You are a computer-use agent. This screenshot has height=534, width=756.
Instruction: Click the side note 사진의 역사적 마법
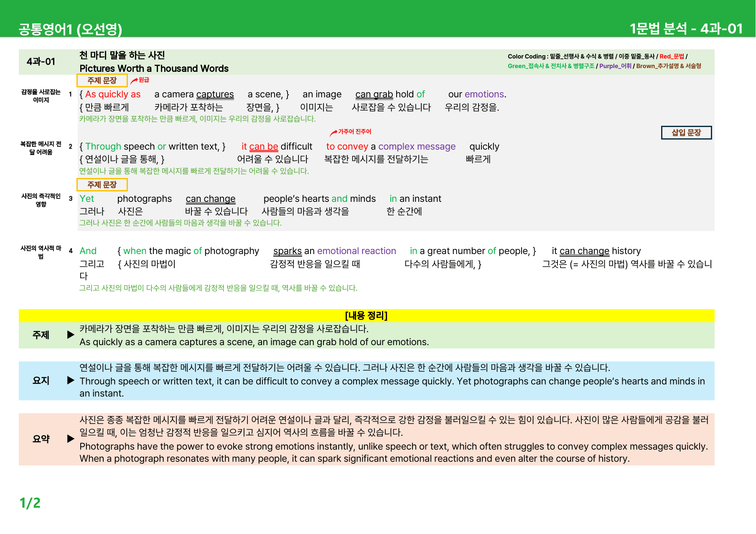[41, 252]
